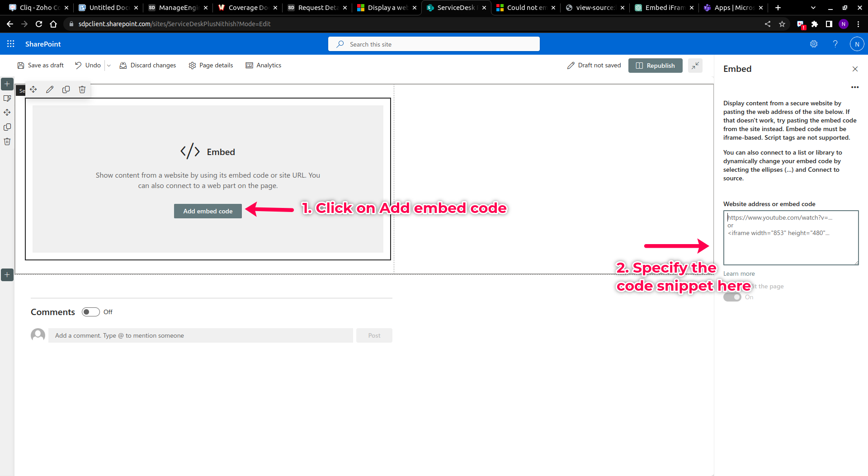Screen dimensions: 868x476
Task: Open the Chrome profile avatar
Action: [844, 24]
